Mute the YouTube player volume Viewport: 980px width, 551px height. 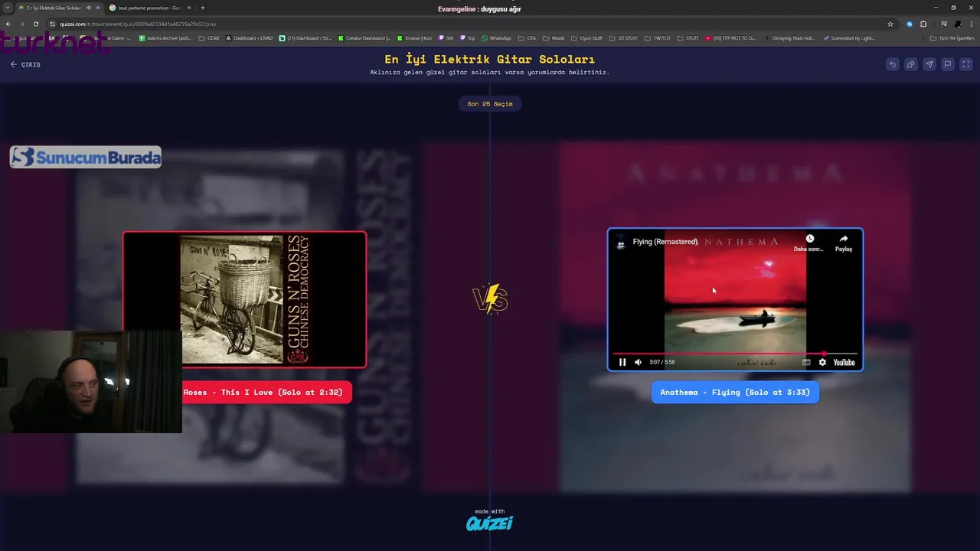(638, 362)
